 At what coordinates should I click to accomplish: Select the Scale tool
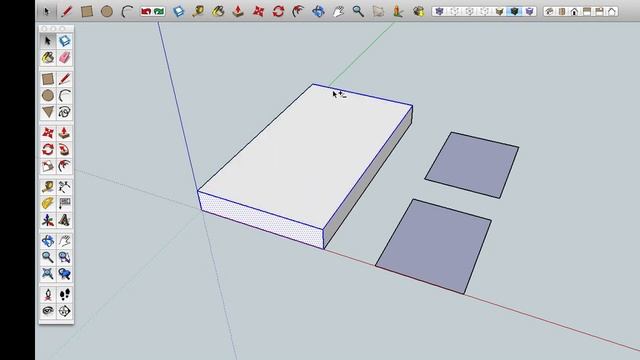click(48, 166)
